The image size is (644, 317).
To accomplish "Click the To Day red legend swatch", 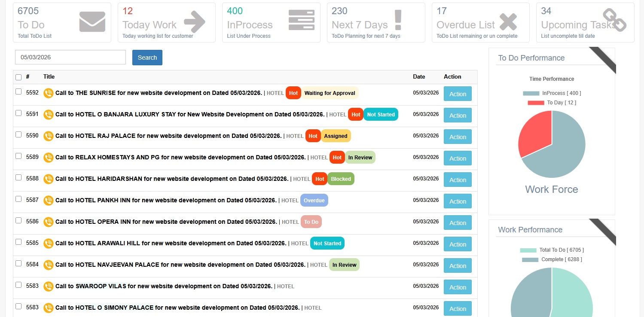I will click(536, 103).
